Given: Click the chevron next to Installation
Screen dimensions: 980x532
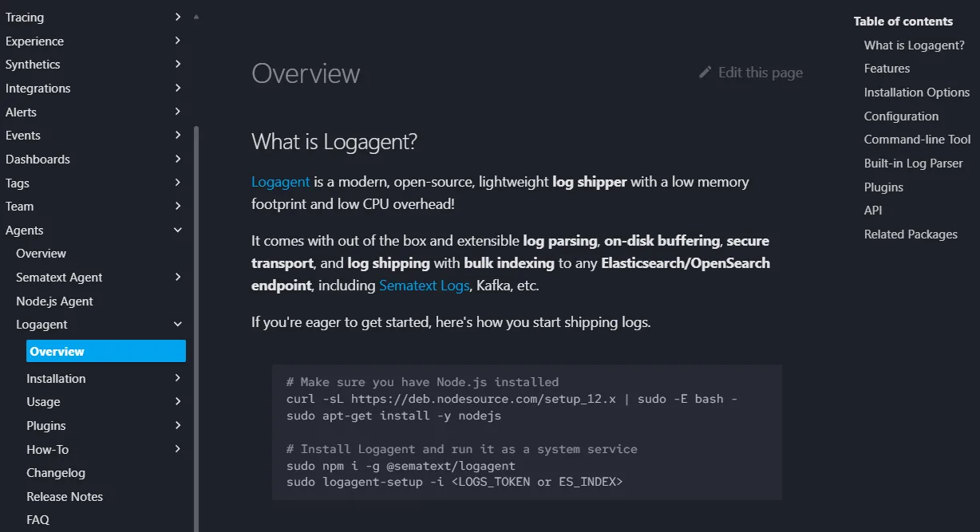Looking at the screenshot, I should tap(177, 377).
